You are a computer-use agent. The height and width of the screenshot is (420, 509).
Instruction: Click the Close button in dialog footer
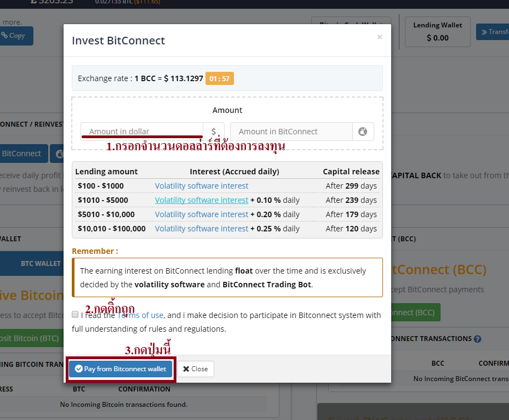click(196, 369)
